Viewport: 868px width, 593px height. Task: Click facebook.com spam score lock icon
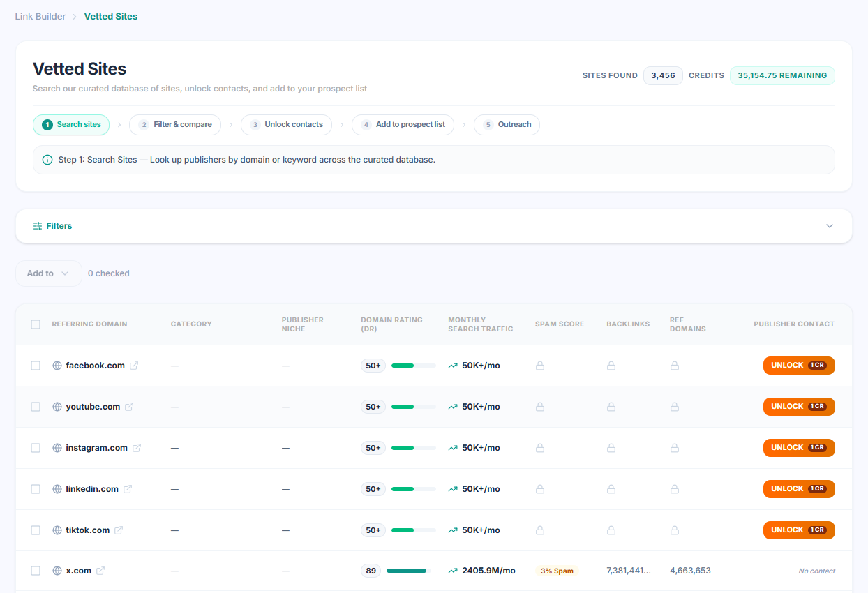(x=540, y=366)
